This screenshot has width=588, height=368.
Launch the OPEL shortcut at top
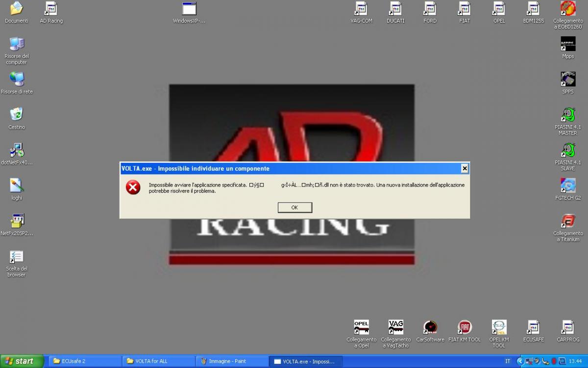(x=499, y=12)
